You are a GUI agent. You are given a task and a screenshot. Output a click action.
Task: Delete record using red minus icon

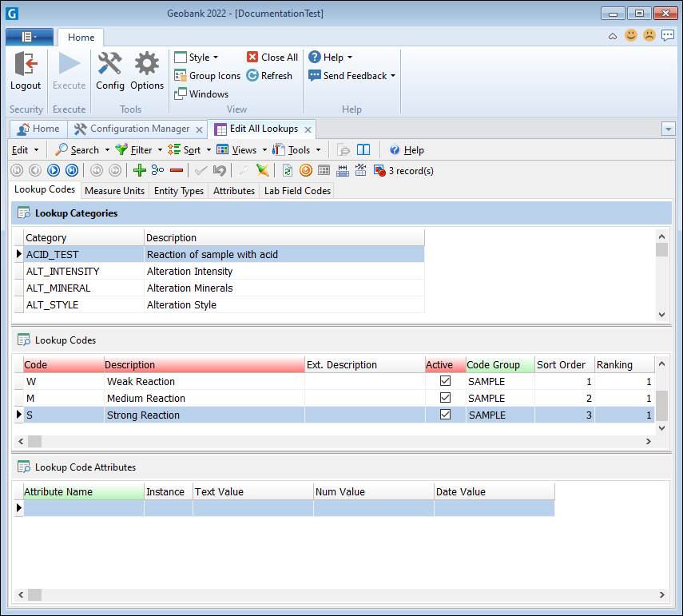point(177,170)
